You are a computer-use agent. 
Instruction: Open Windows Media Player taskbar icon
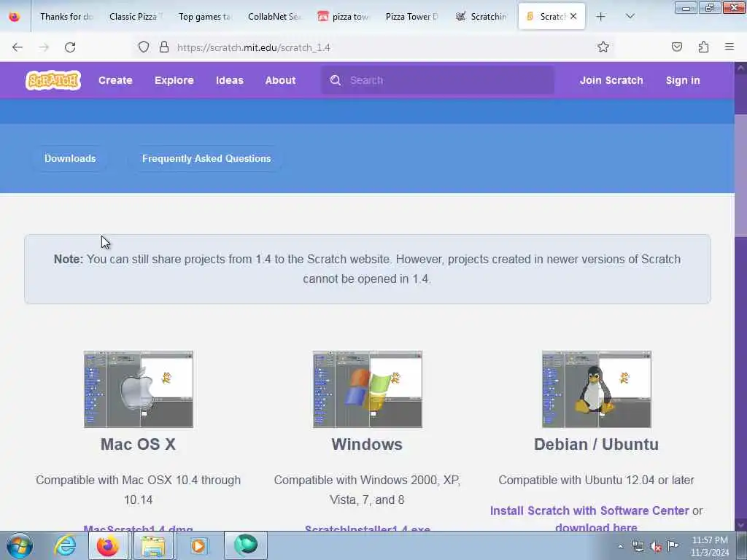pyautogui.click(x=198, y=545)
